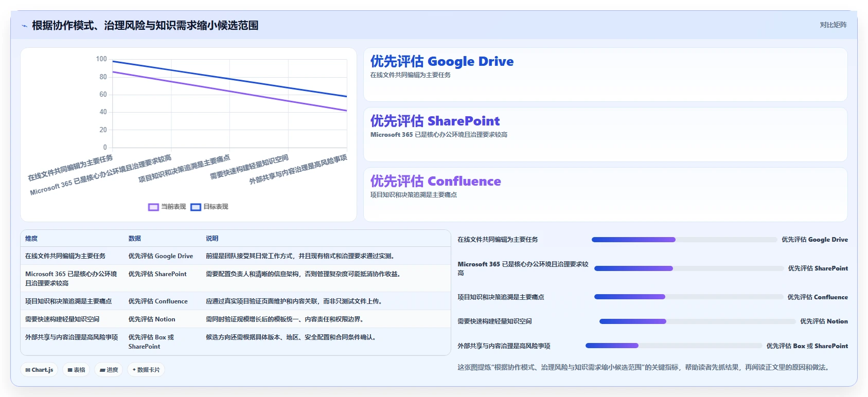Select the 数据卡片 chip

(146, 370)
